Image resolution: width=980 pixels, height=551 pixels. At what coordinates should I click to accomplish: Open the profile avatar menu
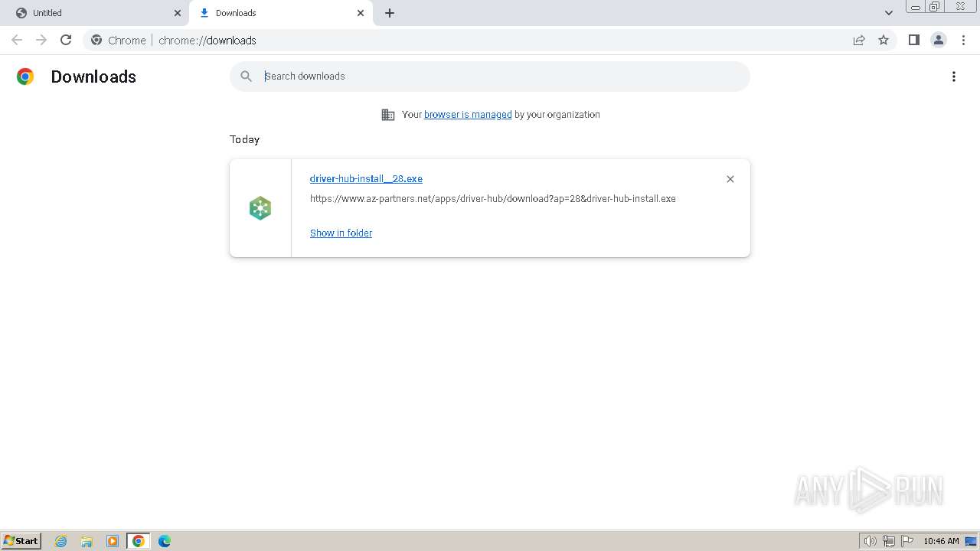[x=939, y=40]
